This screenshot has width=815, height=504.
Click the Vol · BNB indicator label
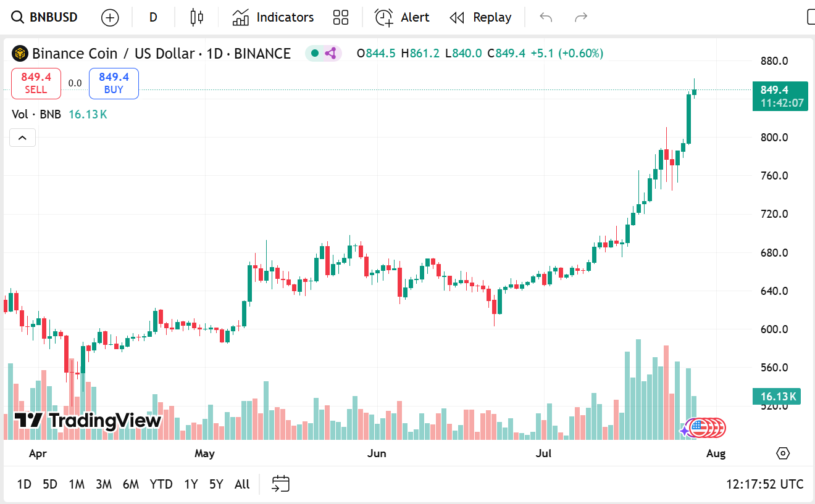tap(36, 114)
